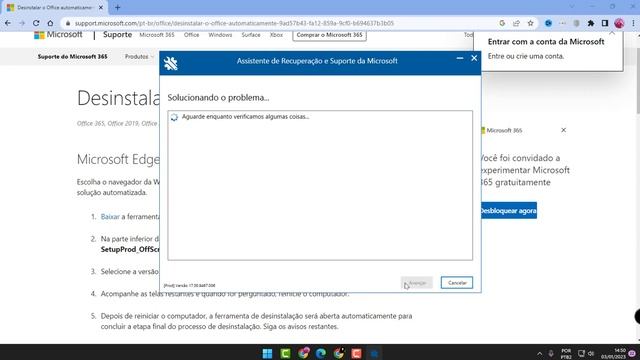
Task: Click Cancelar in the assistant dialog
Action: coord(457,283)
